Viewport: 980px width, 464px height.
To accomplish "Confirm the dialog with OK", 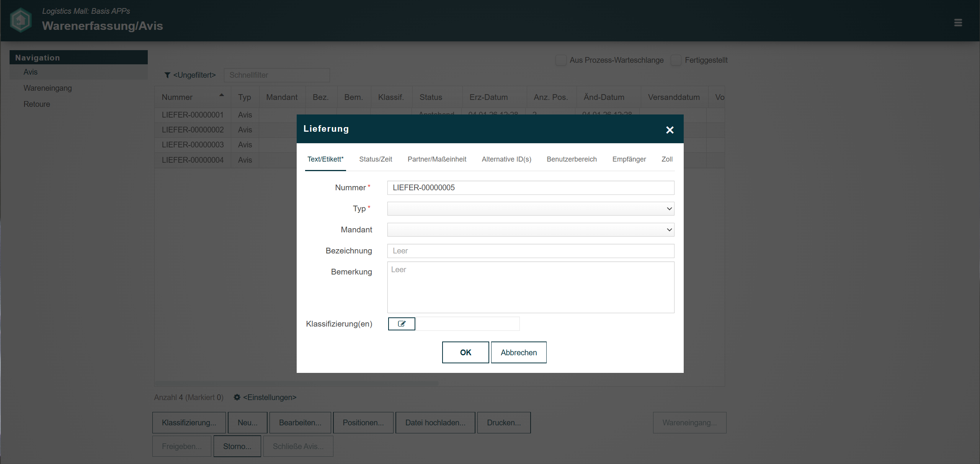I will pyautogui.click(x=465, y=352).
